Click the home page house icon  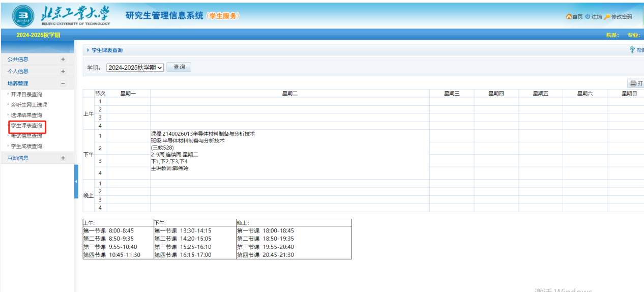[x=569, y=17]
